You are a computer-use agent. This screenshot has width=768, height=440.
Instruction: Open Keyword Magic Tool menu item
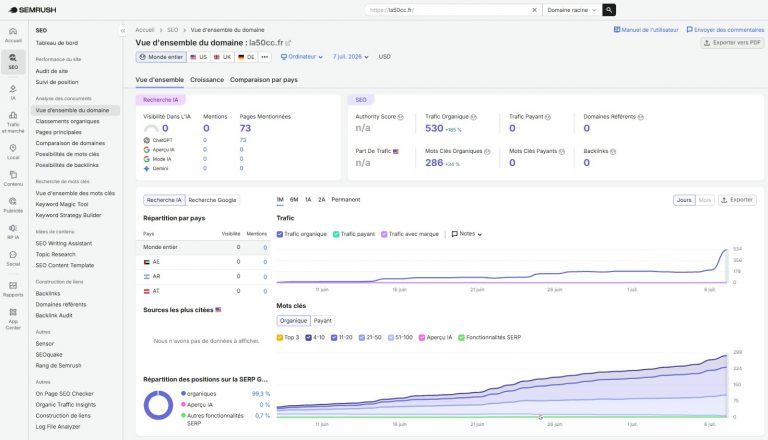tap(62, 204)
